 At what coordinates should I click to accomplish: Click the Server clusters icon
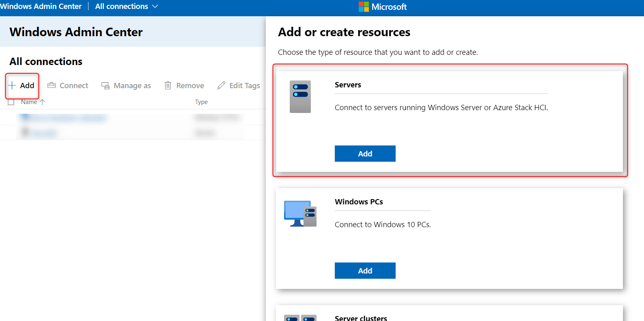click(300, 318)
